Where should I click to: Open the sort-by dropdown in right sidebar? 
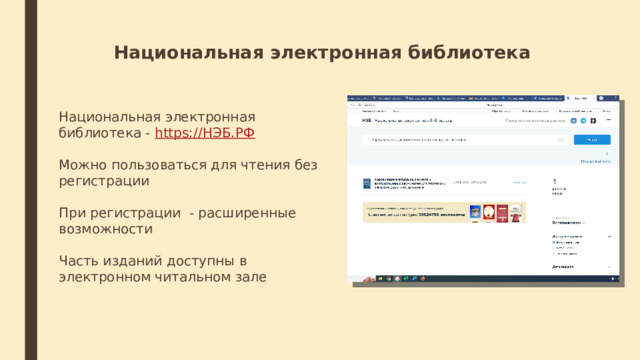pyautogui.click(x=568, y=223)
